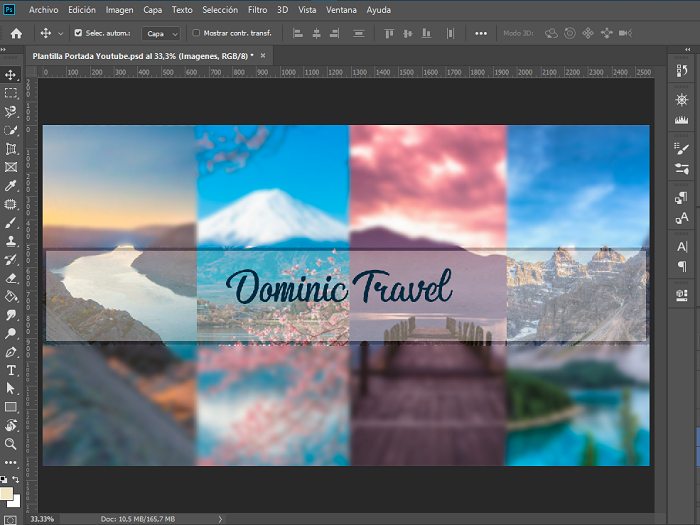700x525 pixels.
Task: Open the Character Styles panel icon
Action: 681,218
